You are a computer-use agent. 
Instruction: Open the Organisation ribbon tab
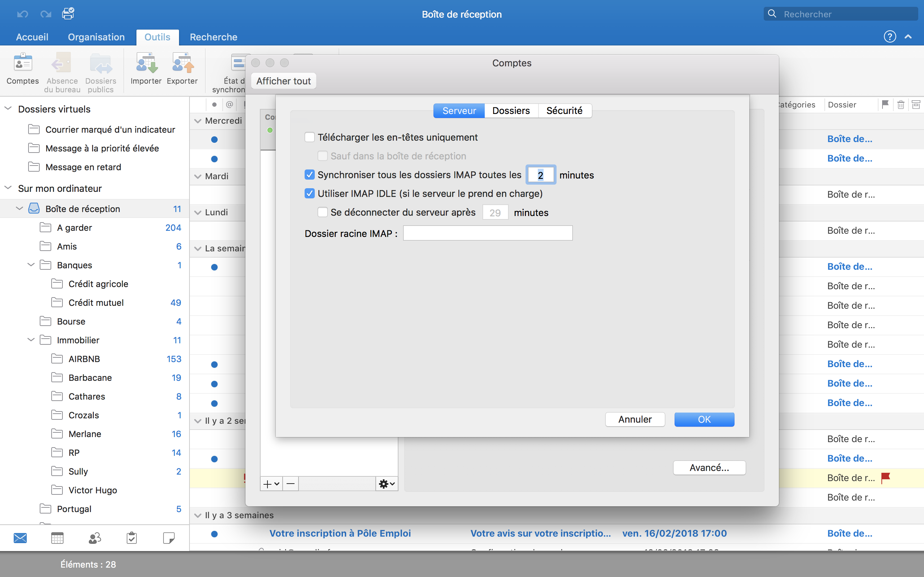click(x=96, y=37)
